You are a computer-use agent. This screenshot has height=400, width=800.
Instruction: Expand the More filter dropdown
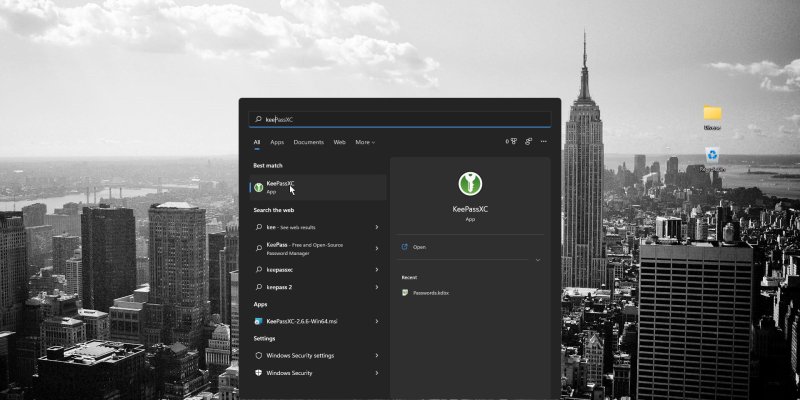click(x=365, y=142)
